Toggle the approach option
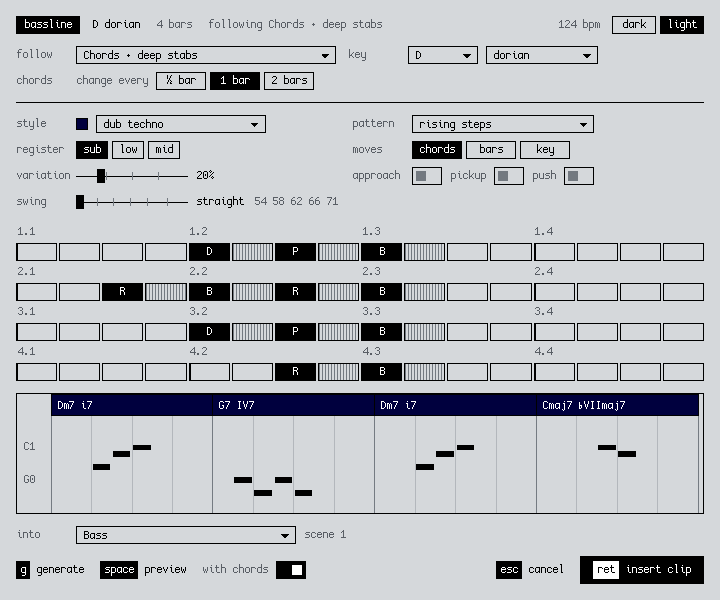This screenshot has height=600, width=720. pyautogui.click(x=427, y=176)
